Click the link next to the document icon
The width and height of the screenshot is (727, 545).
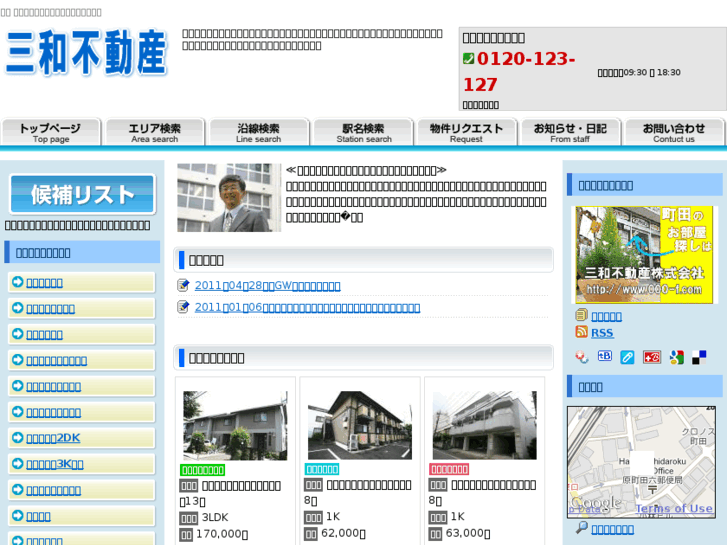[x=606, y=316]
